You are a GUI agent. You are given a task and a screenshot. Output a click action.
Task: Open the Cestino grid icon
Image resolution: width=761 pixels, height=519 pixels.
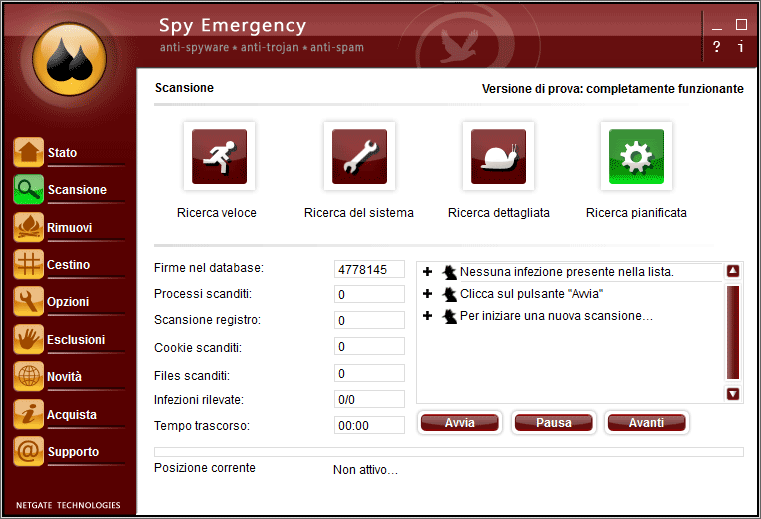tap(29, 264)
